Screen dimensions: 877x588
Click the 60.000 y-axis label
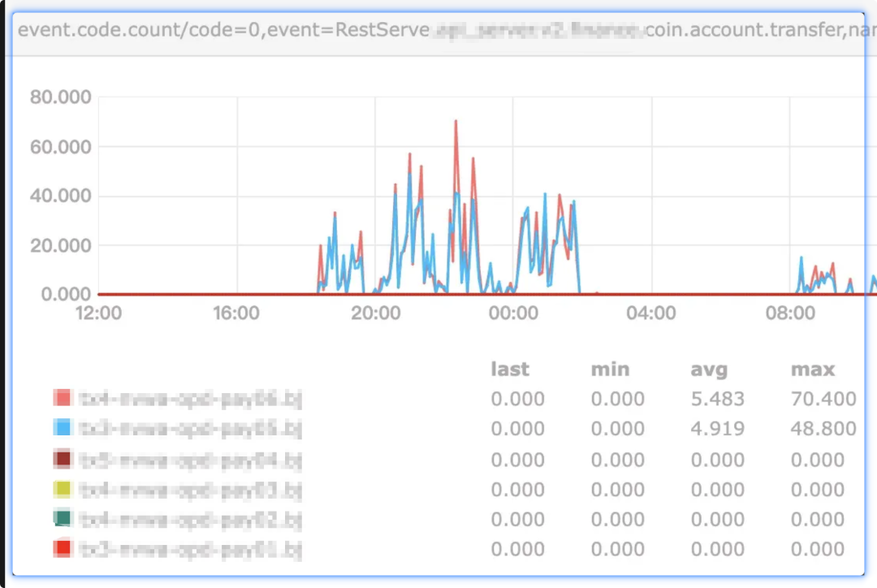60,146
